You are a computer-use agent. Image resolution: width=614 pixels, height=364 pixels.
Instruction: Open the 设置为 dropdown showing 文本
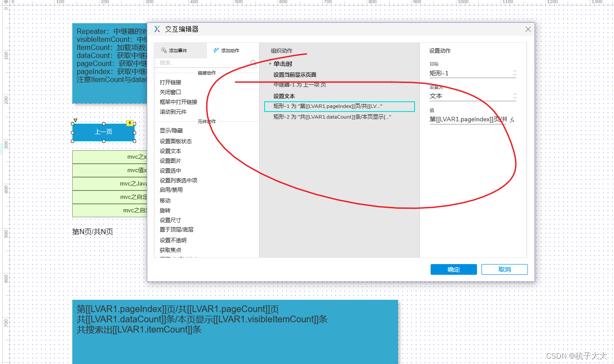point(473,96)
